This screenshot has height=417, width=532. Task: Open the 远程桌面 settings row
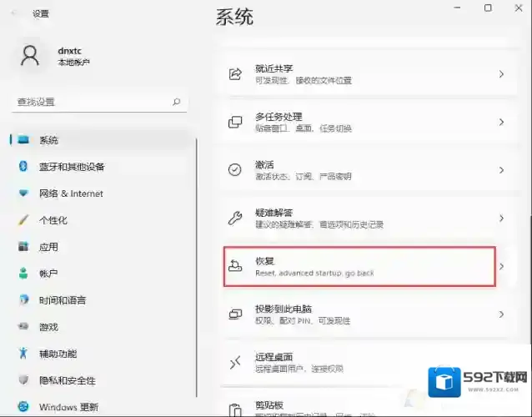(x=367, y=362)
